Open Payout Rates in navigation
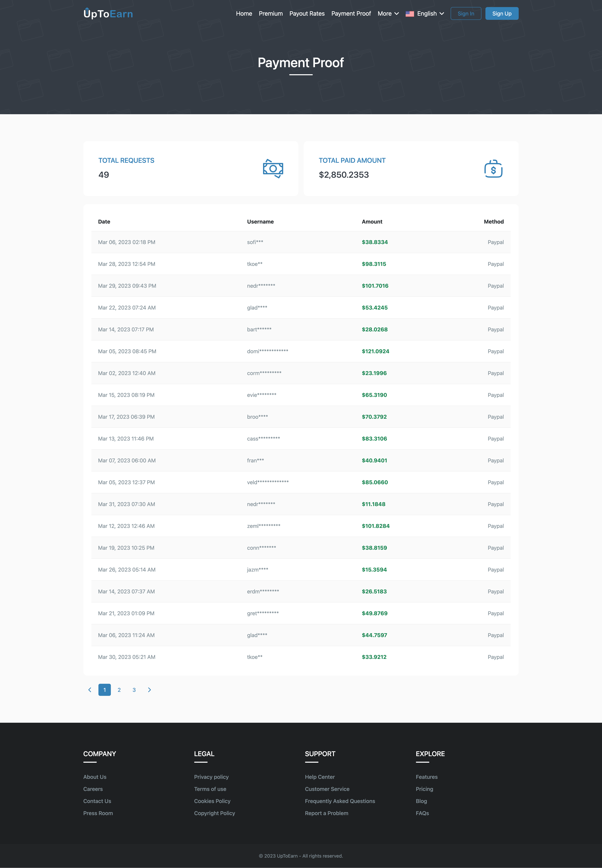Viewport: 602px width, 868px height. [307, 14]
